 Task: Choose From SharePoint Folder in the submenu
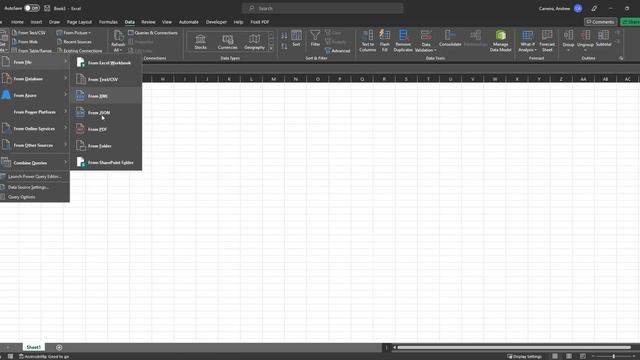(106, 162)
